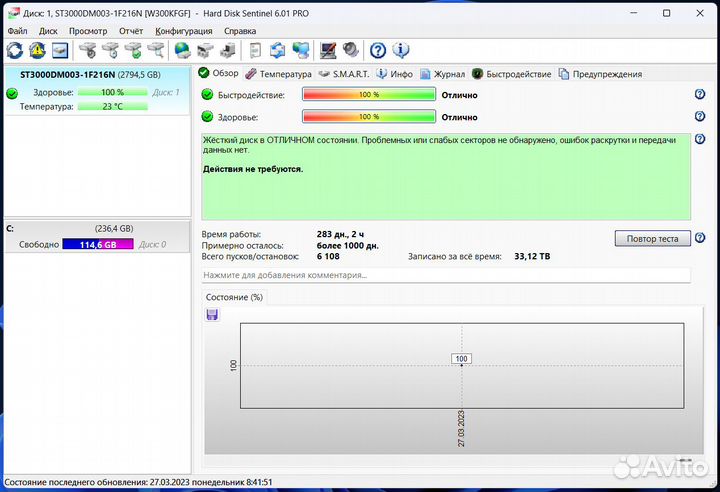The width and height of the screenshot is (720, 492).
Task: Click the left panel Температура 23 °C bar
Action: tap(112, 107)
